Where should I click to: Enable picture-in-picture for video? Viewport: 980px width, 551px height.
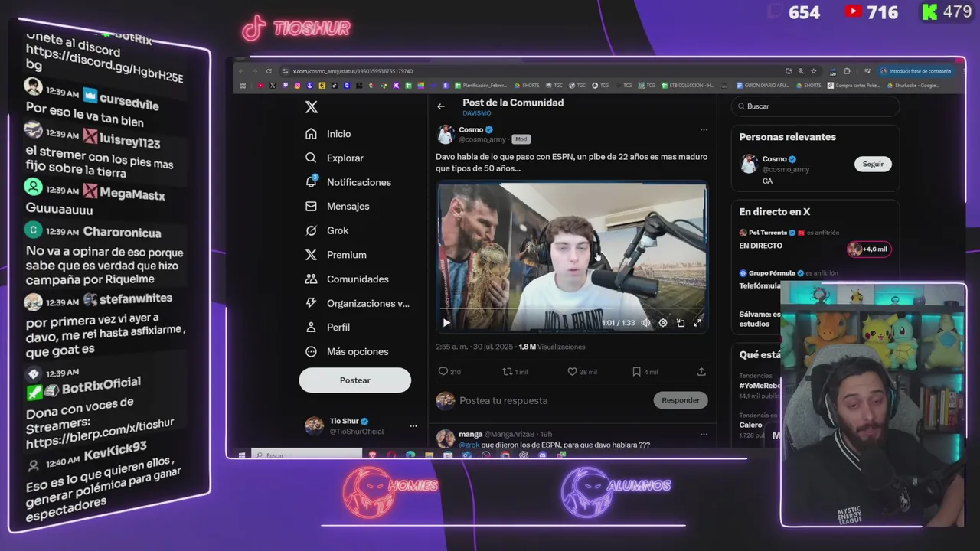pyautogui.click(x=681, y=323)
